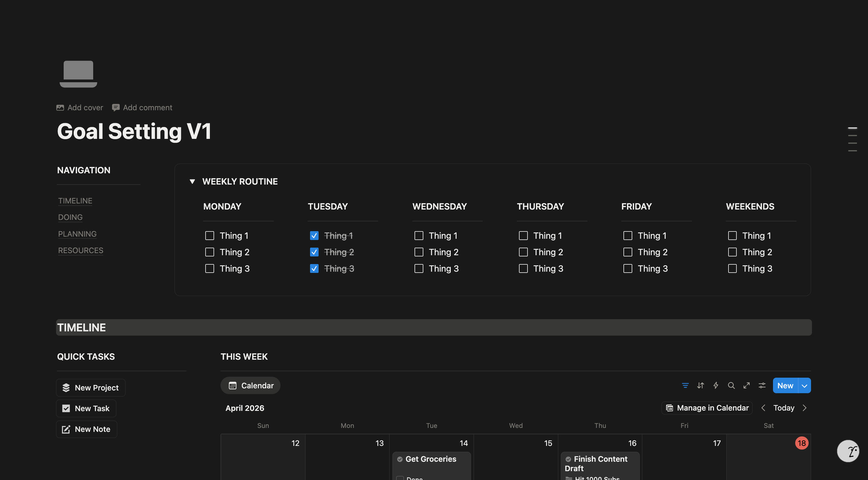Viewport: 868px width, 480px height.
Task: Uncheck Tuesday's Thing 2 checkbox
Action: pos(314,252)
